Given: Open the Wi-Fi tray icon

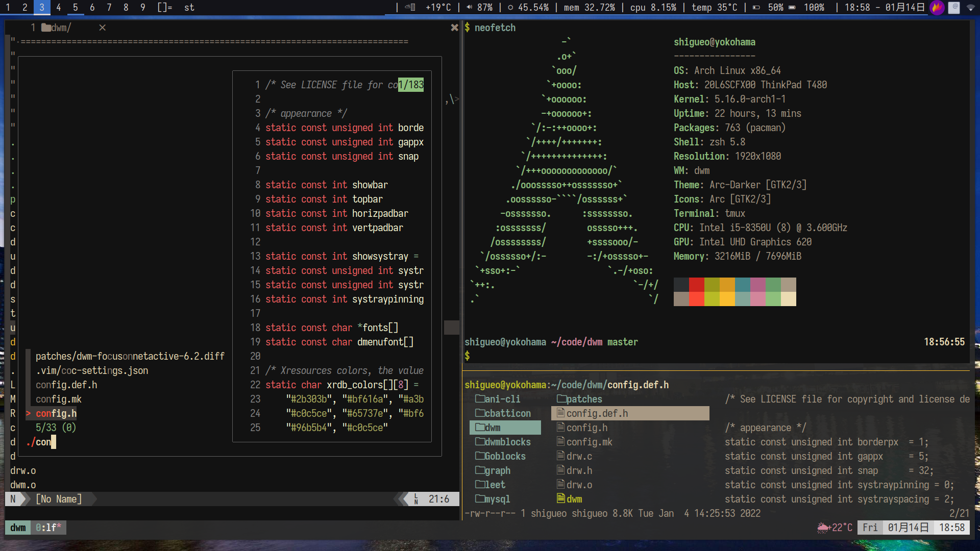Looking at the screenshot, I should [971, 8].
